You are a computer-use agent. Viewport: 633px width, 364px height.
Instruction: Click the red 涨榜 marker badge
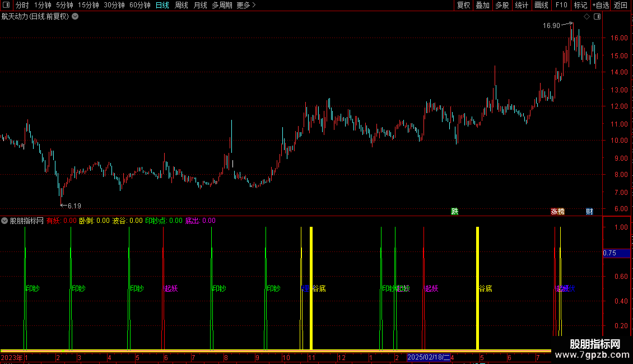[557, 212]
